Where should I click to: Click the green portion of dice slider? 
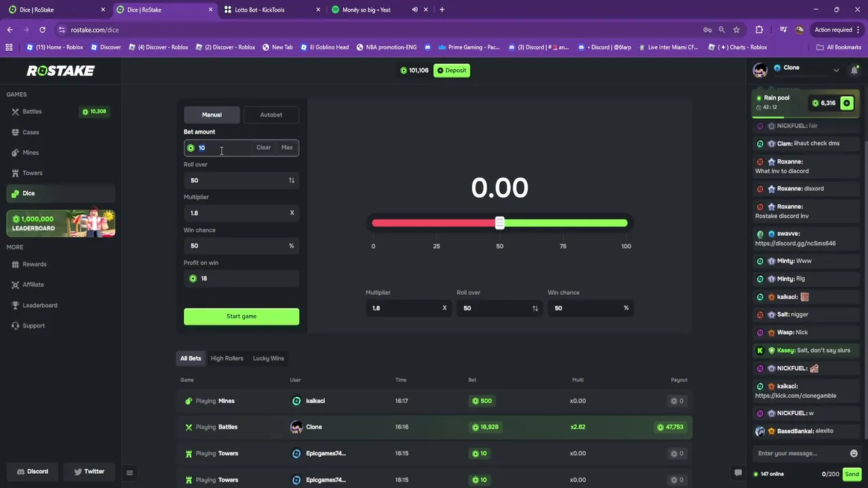pos(566,223)
